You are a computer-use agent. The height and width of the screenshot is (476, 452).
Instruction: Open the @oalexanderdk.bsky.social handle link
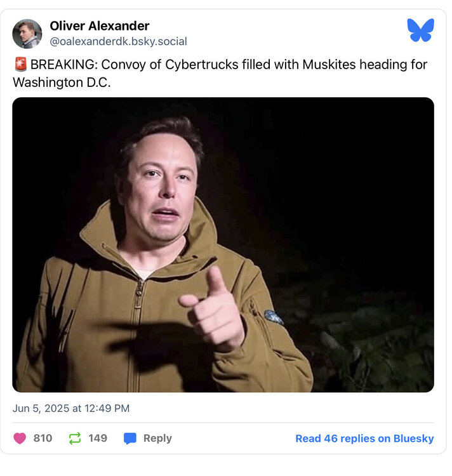[x=118, y=42]
